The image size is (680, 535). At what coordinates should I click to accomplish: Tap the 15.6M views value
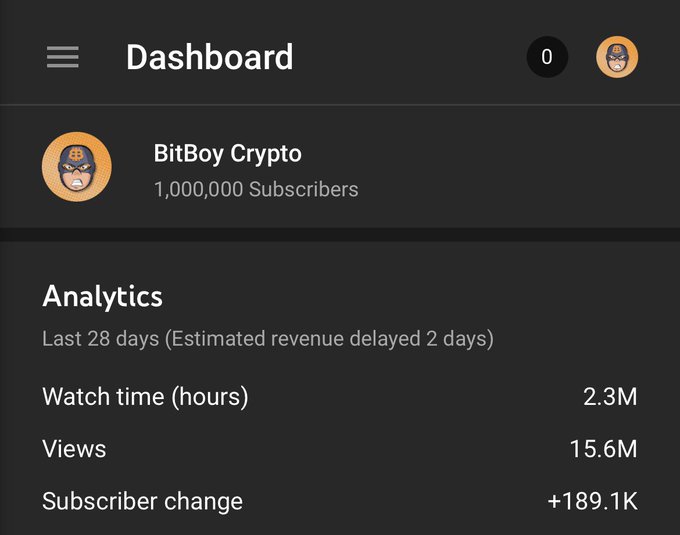(603, 449)
